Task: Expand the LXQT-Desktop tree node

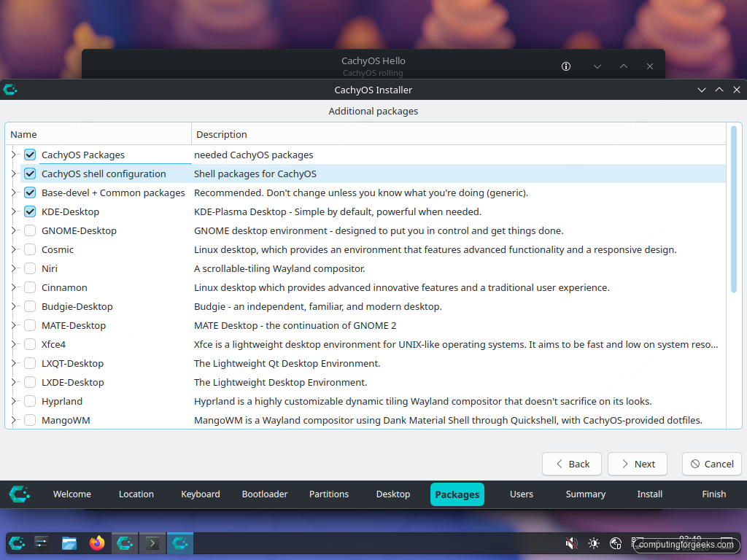Action: pos(13,363)
